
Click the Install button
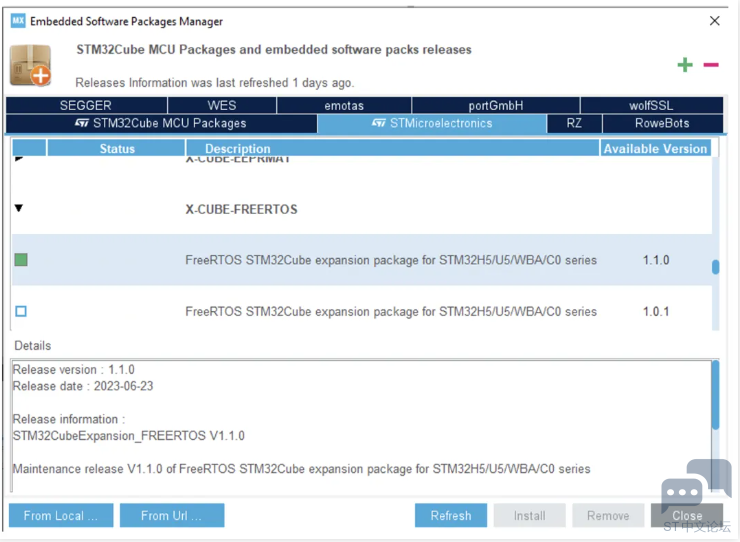point(530,516)
